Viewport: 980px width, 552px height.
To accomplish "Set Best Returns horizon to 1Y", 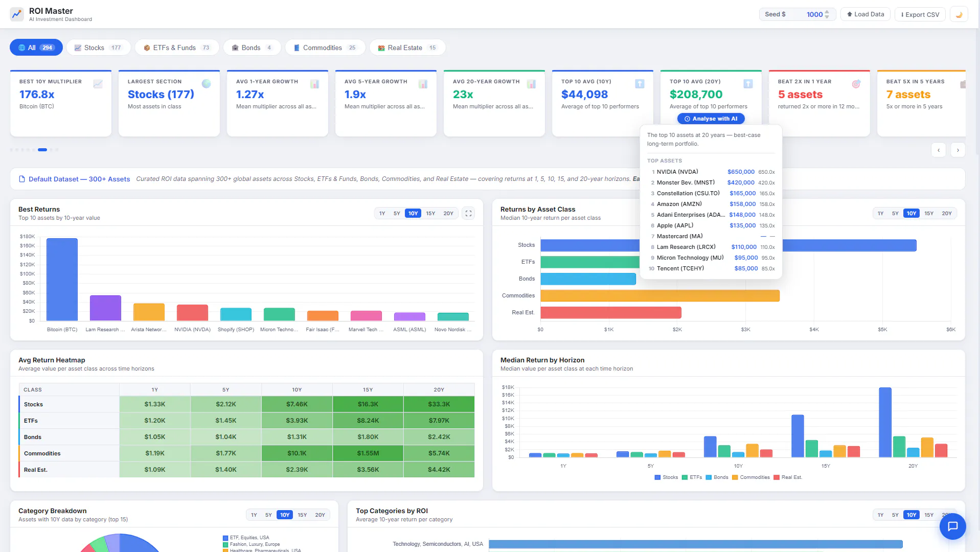I will [x=382, y=213].
